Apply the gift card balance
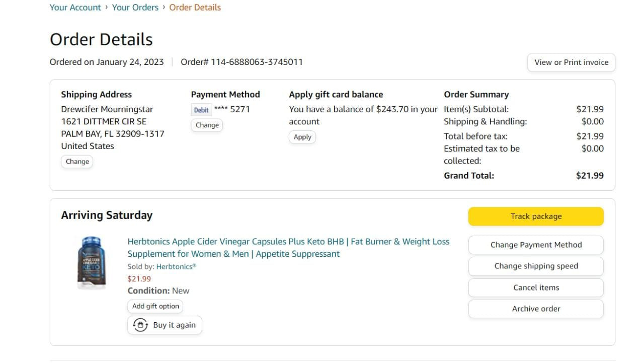The height and width of the screenshot is (363, 644). (x=302, y=137)
